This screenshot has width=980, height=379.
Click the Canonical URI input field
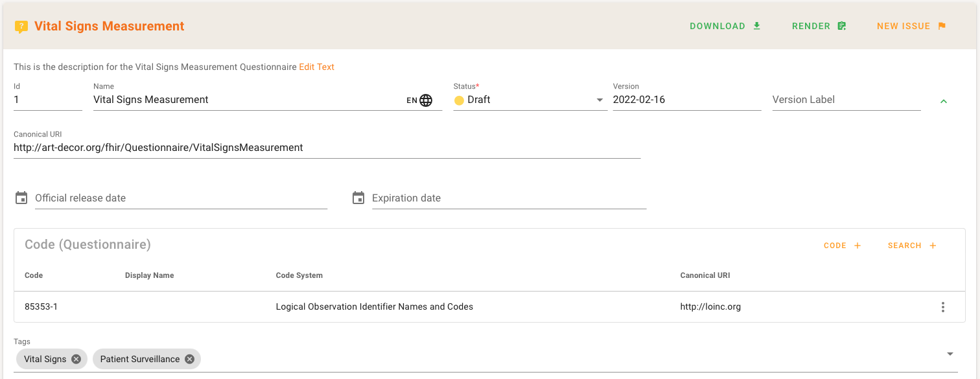(x=327, y=148)
